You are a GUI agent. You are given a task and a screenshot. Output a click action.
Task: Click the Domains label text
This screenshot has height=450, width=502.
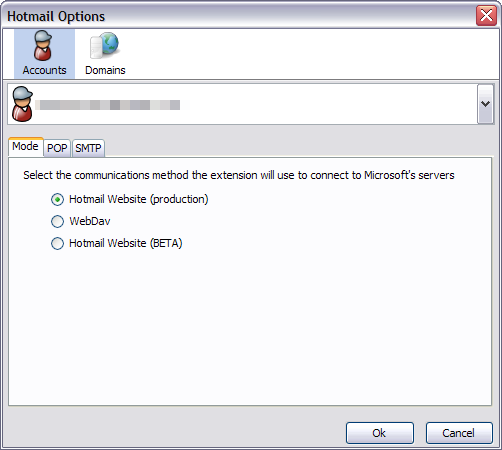pyautogui.click(x=105, y=70)
